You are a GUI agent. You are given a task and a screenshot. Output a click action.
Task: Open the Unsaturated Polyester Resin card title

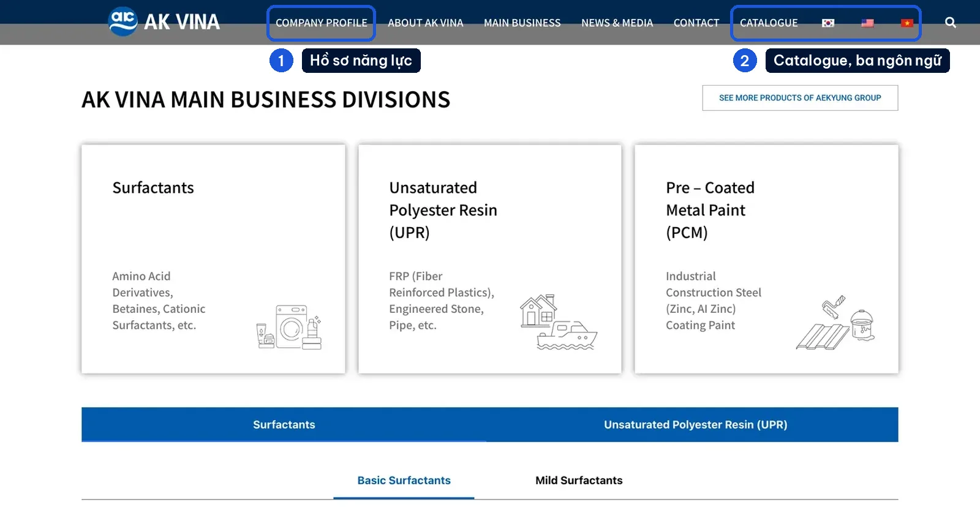click(x=443, y=210)
